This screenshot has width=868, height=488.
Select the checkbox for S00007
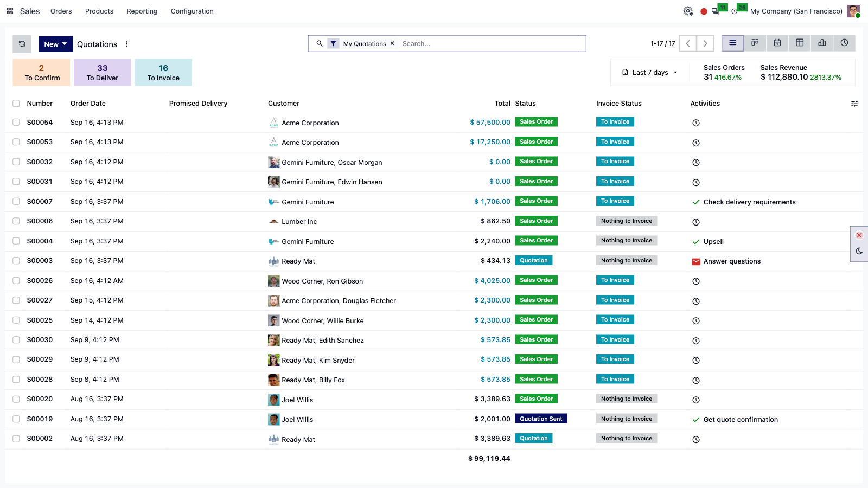[16, 202]
